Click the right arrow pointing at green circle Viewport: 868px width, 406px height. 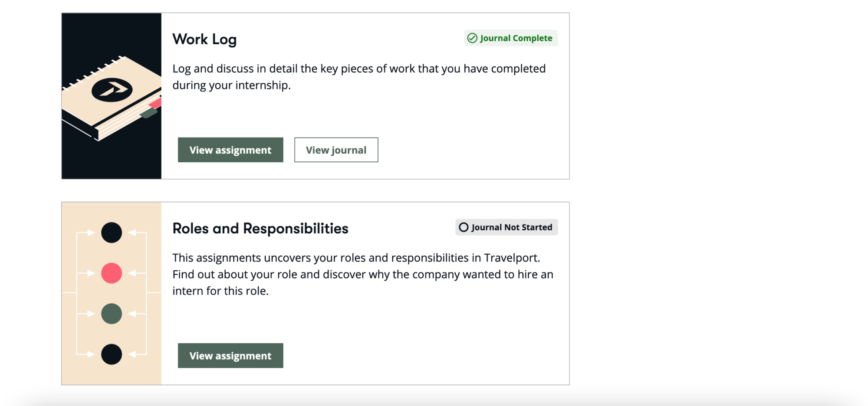point(133,314)
